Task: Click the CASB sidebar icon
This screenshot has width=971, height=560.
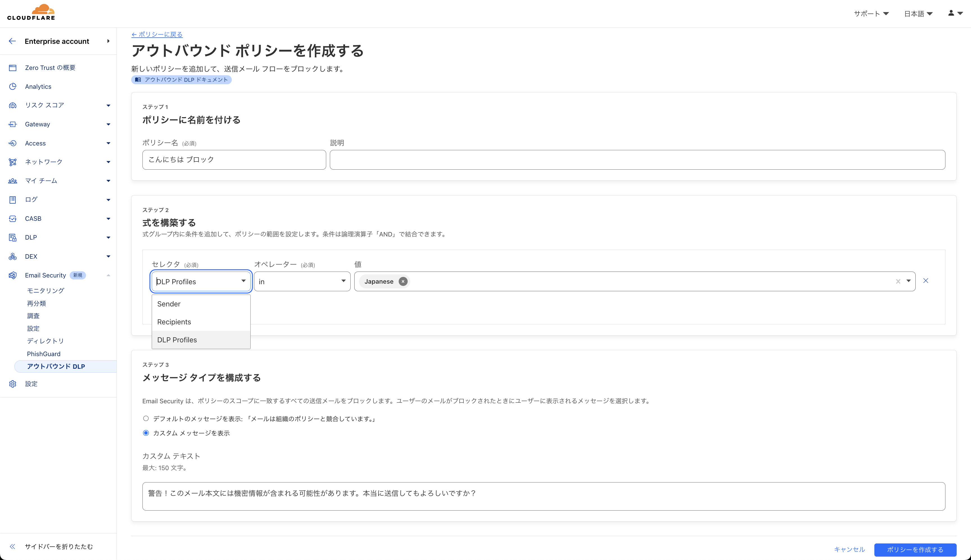Action: (13, 218)
